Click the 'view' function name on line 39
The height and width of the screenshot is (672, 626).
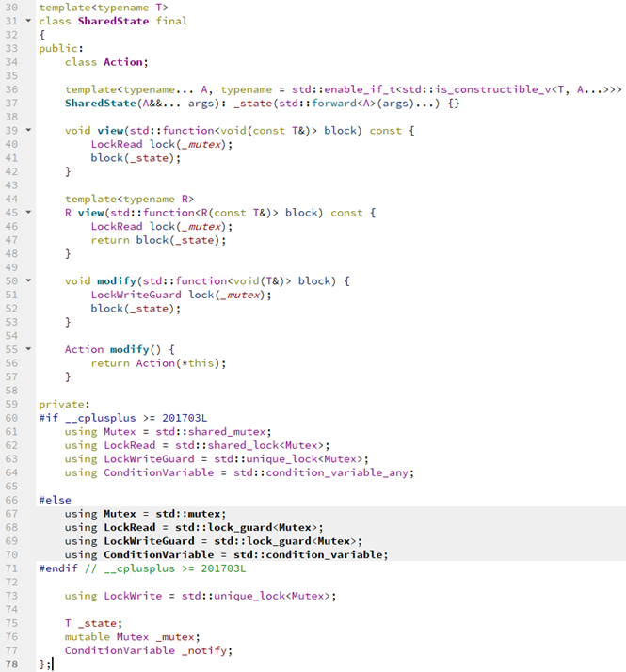(x=110, y=131)
